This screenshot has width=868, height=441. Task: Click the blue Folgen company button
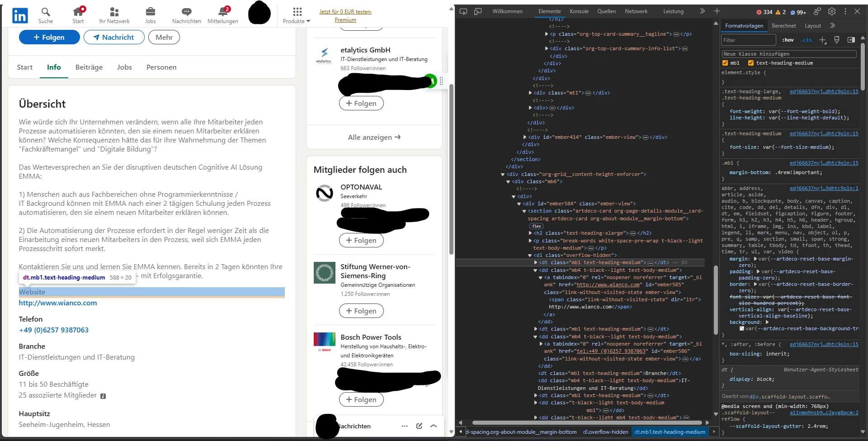click(x=49, y=37)
